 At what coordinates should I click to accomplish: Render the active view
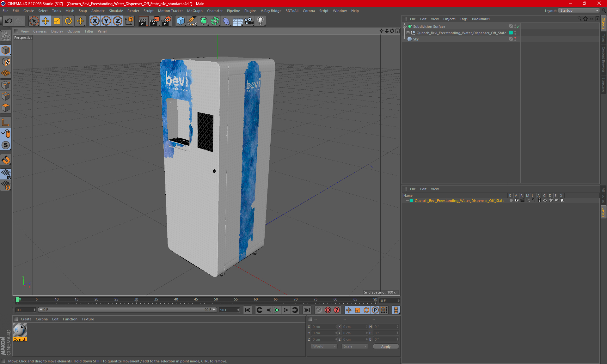[143, 21]
